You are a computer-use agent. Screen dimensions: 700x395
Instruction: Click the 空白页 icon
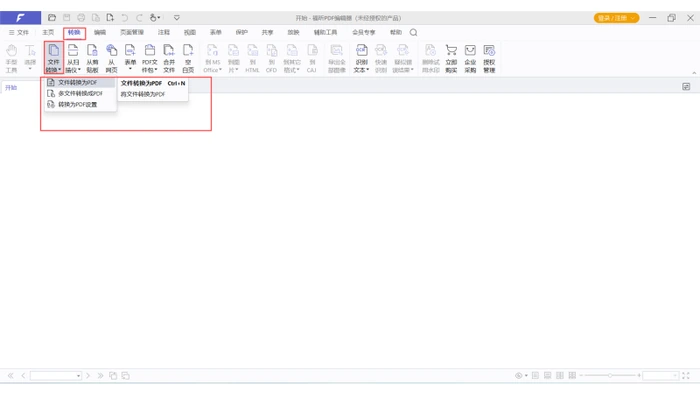click(188, 58)
